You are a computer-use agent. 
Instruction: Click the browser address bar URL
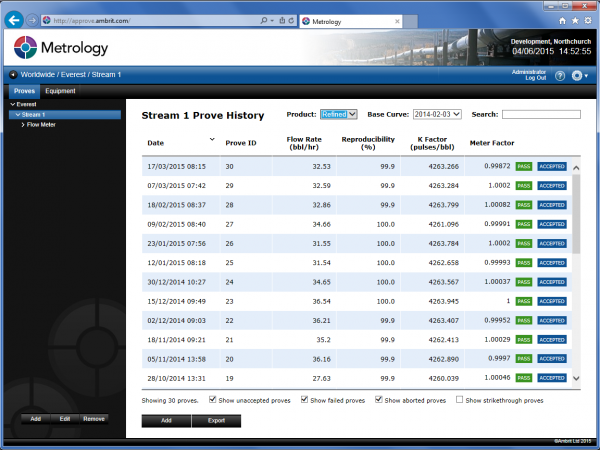click(x=92, y=21)
